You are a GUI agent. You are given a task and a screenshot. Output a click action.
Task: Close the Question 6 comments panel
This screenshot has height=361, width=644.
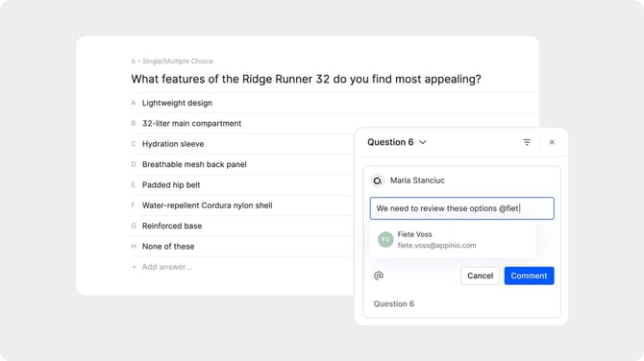[552, 142]
